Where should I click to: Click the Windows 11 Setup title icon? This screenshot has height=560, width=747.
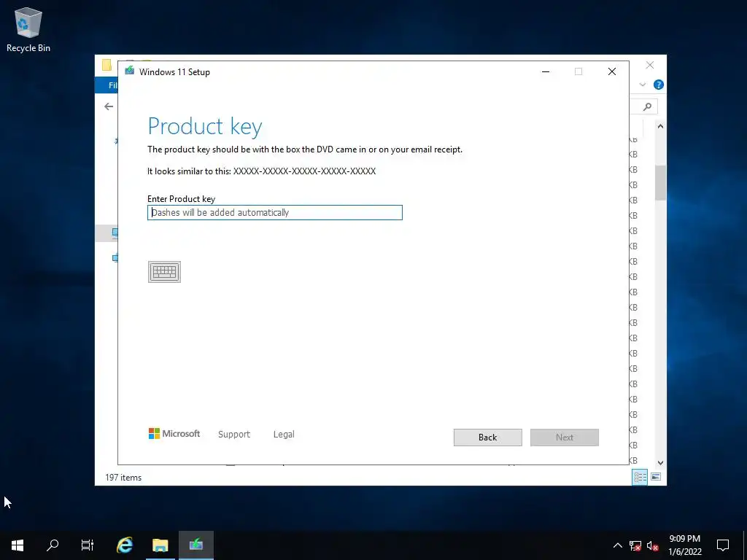[x=130, y=71]
